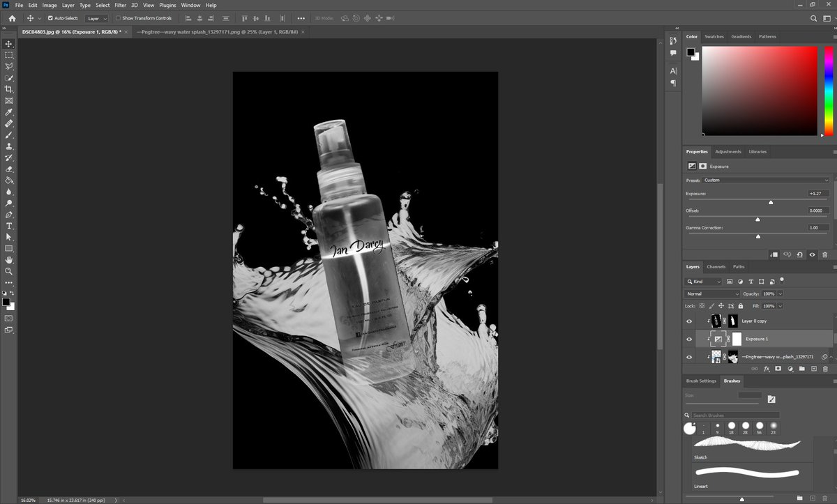Screen dimensions: 837x504
Task: Select the Lasso tool
Action: coord(9,66)
